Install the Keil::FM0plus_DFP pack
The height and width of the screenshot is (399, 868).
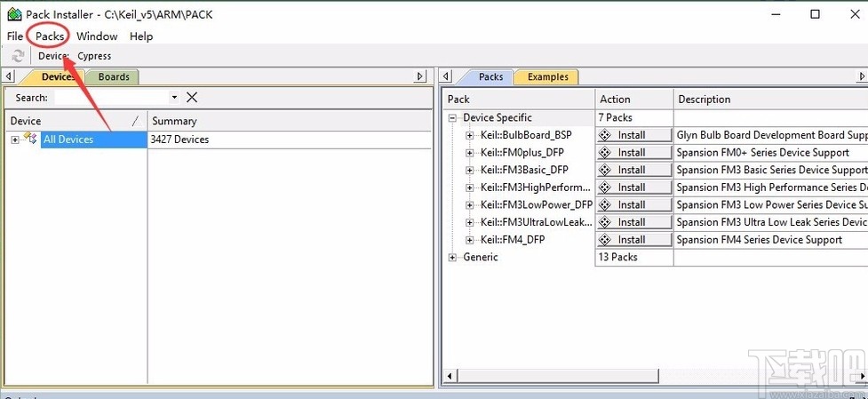click(633, 152)
